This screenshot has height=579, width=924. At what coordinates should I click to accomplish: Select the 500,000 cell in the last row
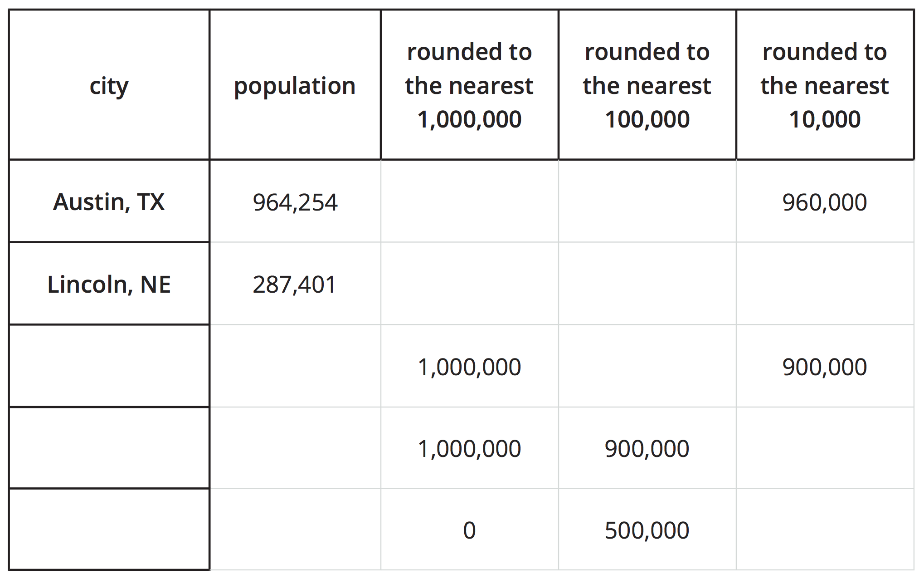click(x=647, y=530)
